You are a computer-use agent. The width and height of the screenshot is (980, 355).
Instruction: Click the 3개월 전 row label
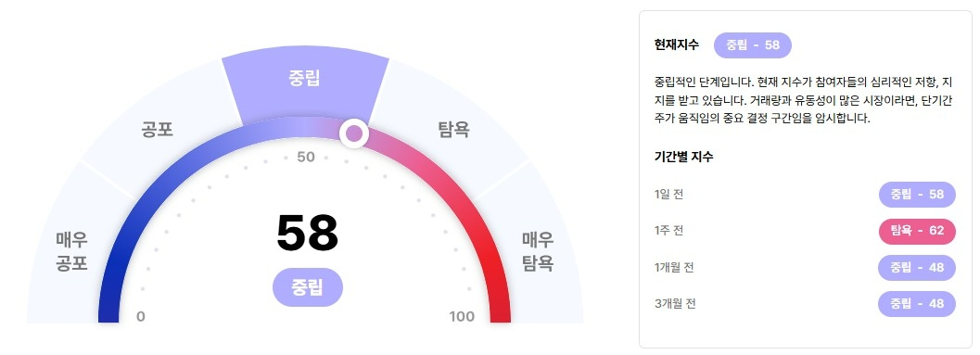point(675,304)
